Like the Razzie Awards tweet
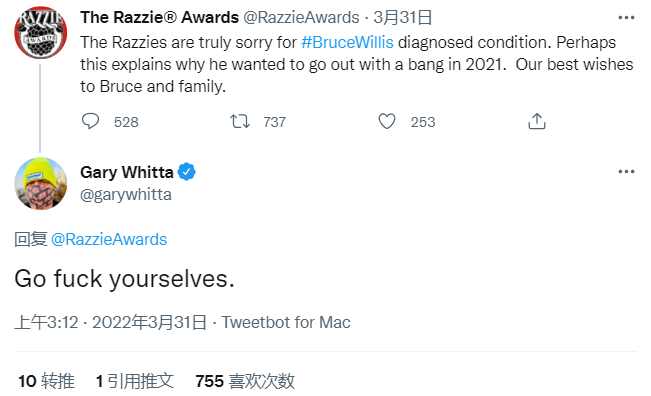 [387, 121]
